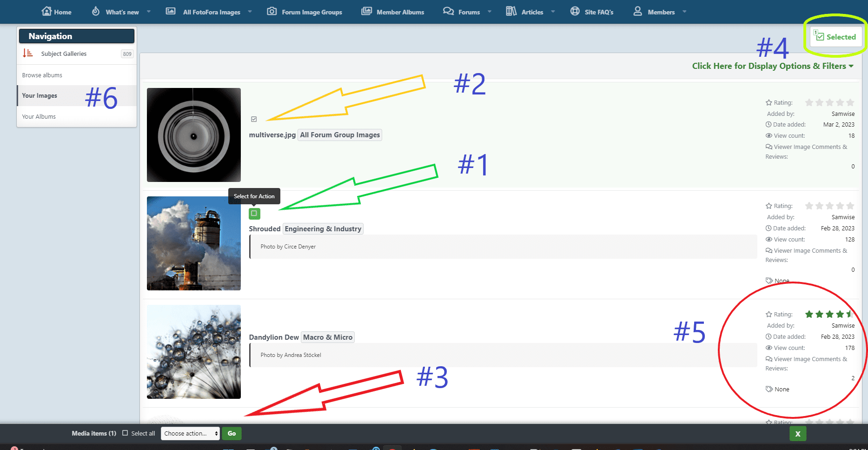Click the second green star for Dandylion Dew

point(819,314)
